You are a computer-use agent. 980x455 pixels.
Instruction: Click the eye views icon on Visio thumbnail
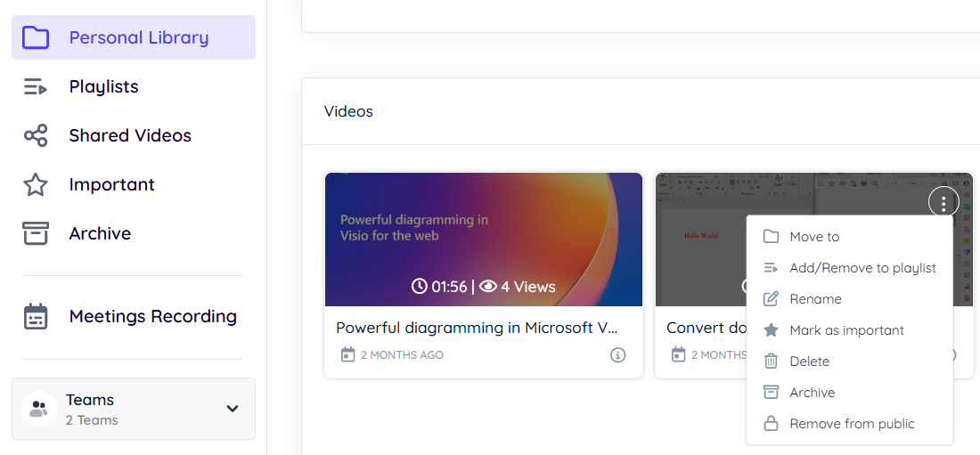point(488,286)
